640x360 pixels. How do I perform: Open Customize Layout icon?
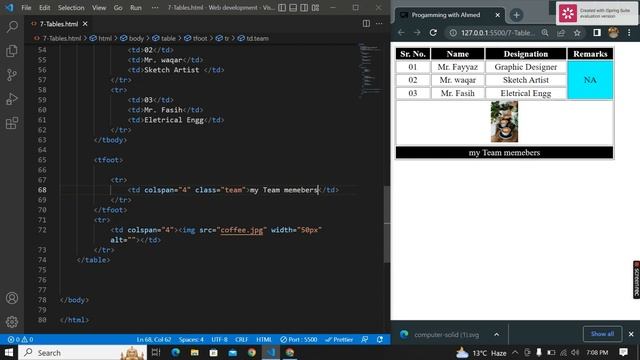(316, 7)
